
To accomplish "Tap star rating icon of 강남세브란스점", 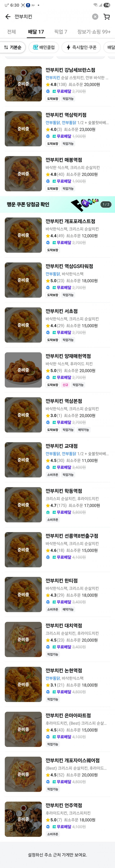I will 48,85.
